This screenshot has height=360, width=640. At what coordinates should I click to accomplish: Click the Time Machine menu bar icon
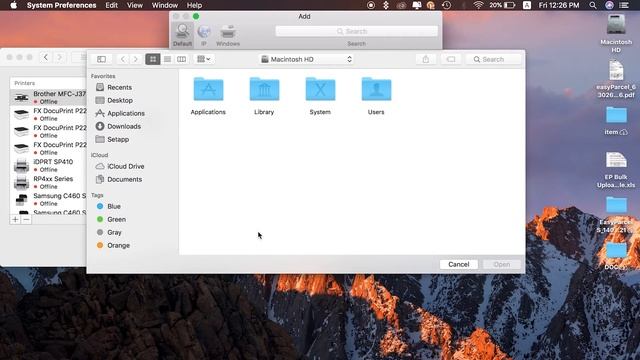coord(447,5)
